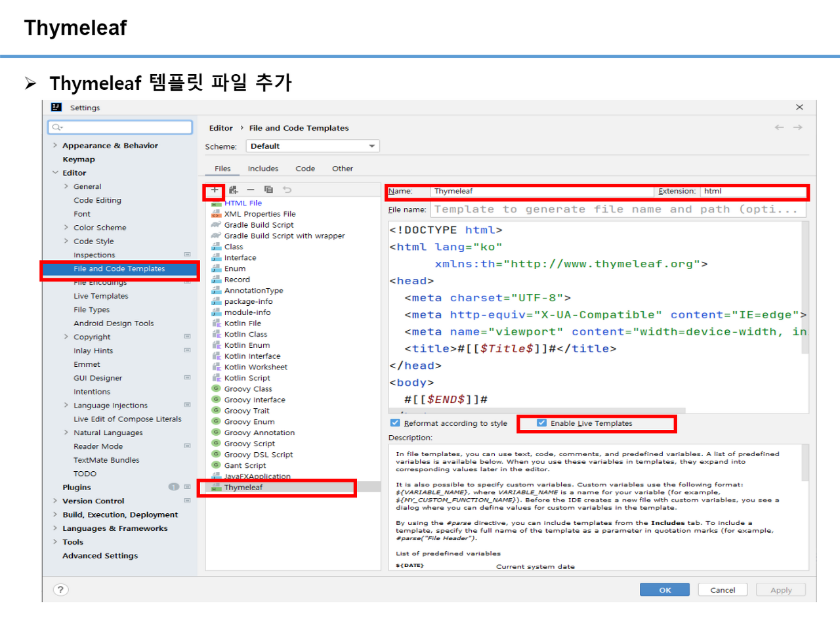Screen dimensions: 840x630
Task: Click the Cancel button
Action: (723, 590)
